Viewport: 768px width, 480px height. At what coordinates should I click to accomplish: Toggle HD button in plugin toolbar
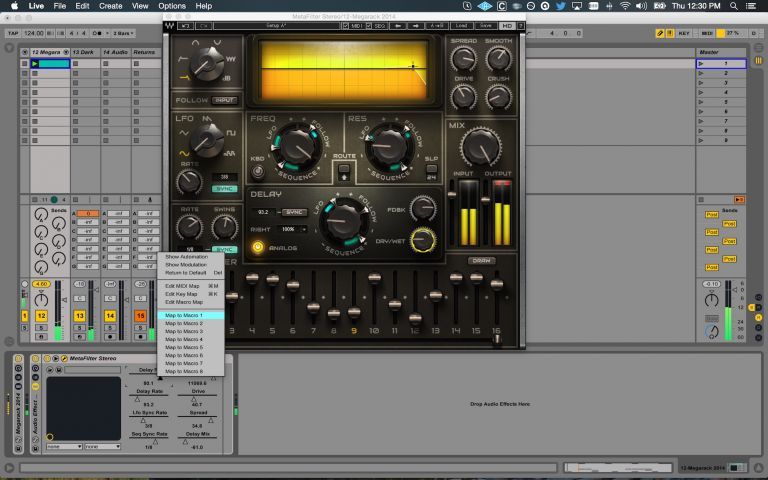(x=507, y=25)
